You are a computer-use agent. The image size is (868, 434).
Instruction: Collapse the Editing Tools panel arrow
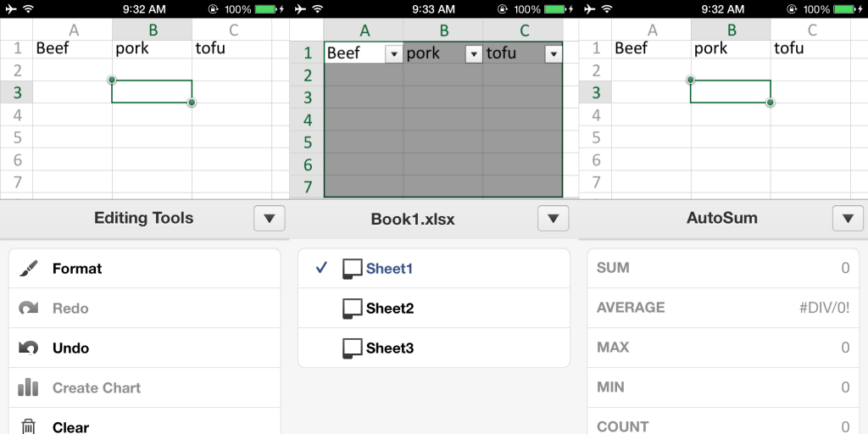269,219
